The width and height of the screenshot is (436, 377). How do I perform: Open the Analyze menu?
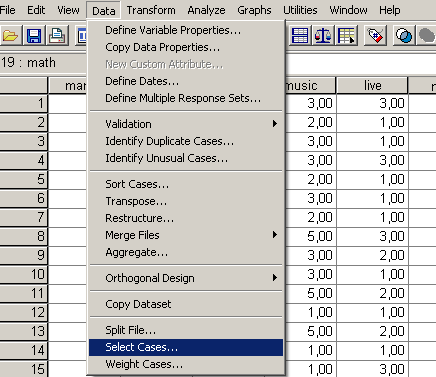(x=206, y=10)
